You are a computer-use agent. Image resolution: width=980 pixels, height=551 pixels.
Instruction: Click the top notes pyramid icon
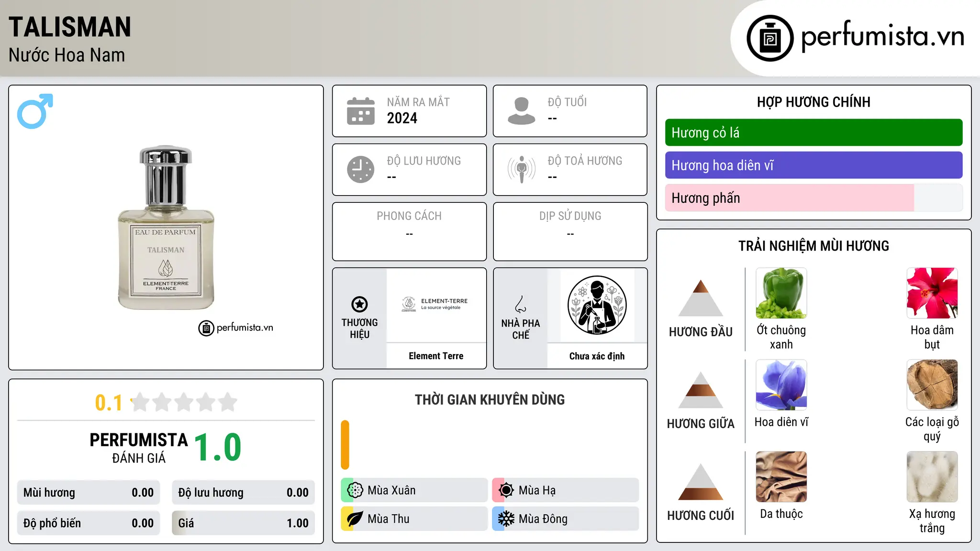point(701,298)
